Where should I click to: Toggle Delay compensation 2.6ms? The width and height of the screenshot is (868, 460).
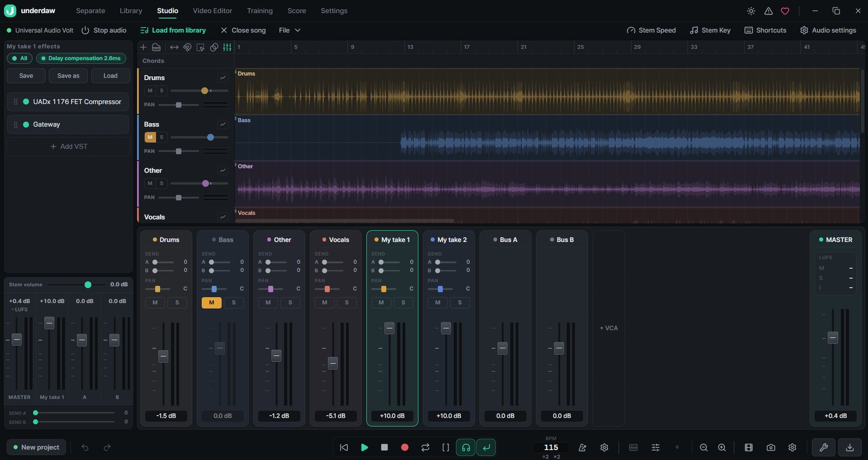[81, 58]
